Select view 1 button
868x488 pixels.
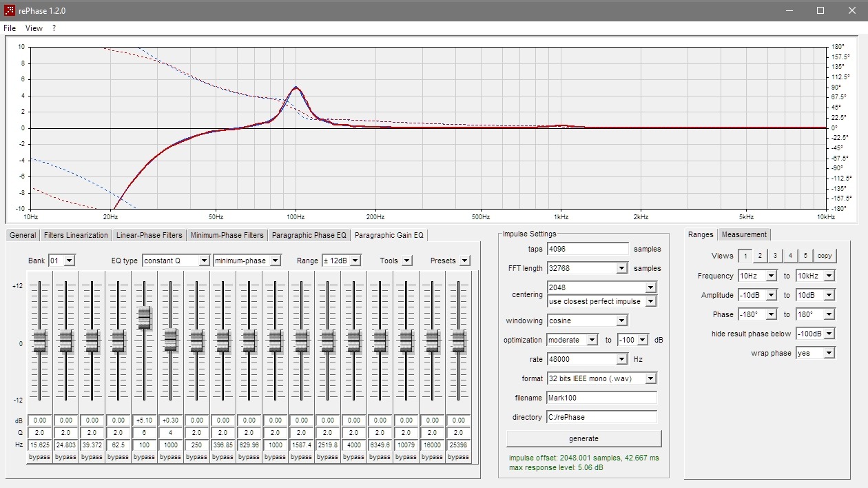745,256
